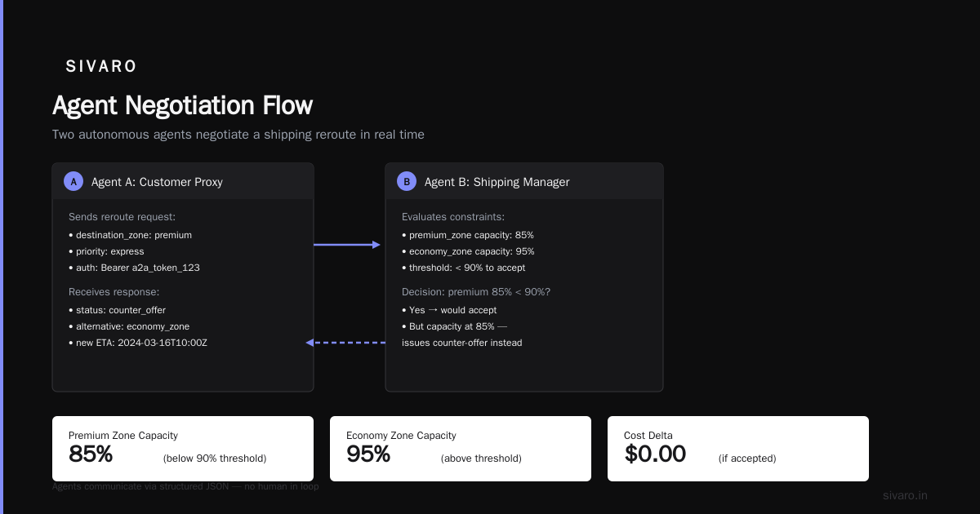Viewport: 980px width, 514px height.
Task: Click the structured JSON footnote text
Action: tap(185, 486)
